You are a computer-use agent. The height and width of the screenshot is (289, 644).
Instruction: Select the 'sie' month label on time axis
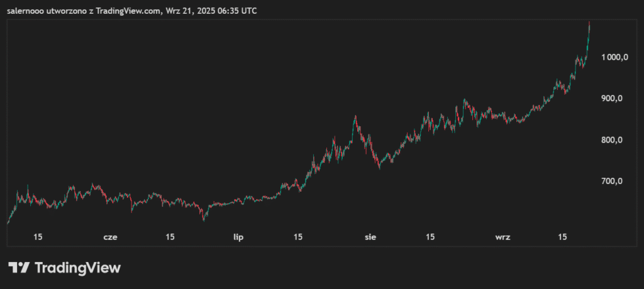click(371, 237)
